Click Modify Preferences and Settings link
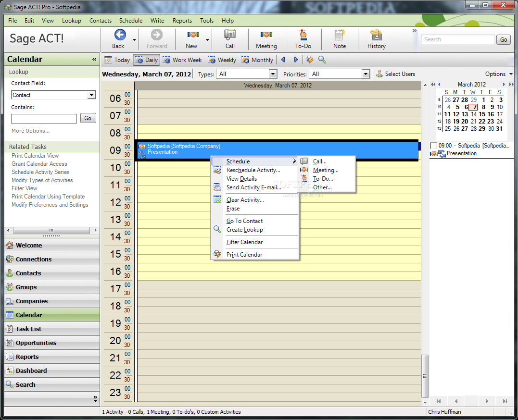The image size is (518, 420). (50, 205)
